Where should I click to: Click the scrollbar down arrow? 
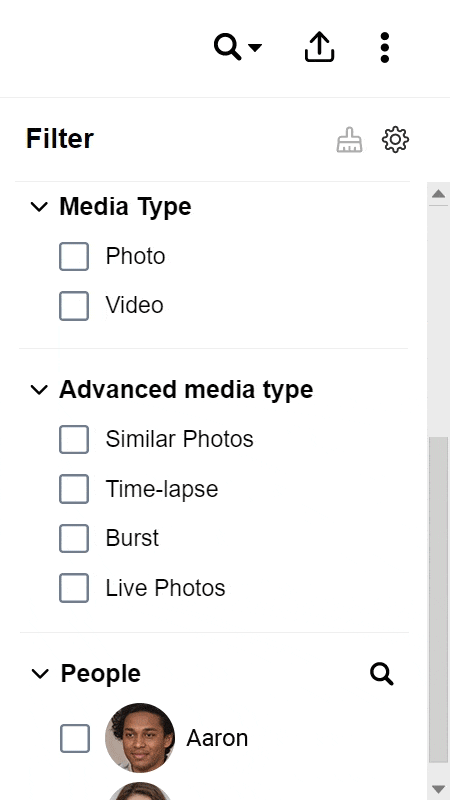439,788
